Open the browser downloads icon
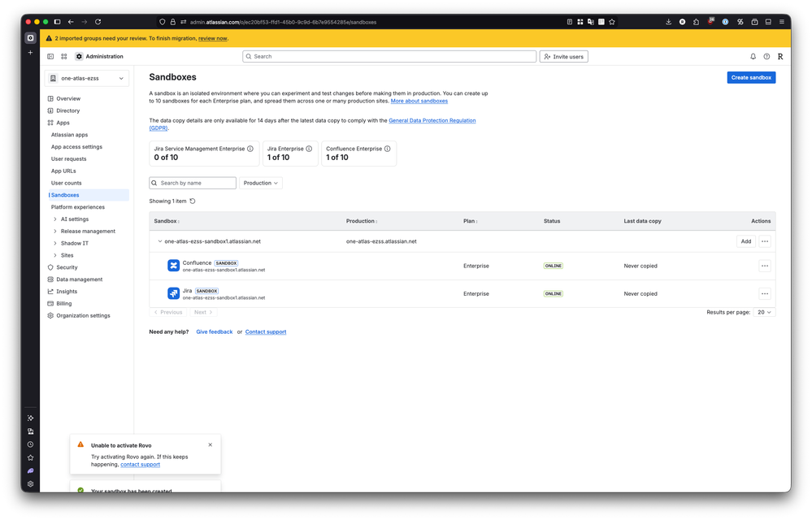This screenshot has width=812, height=520. 669,22
